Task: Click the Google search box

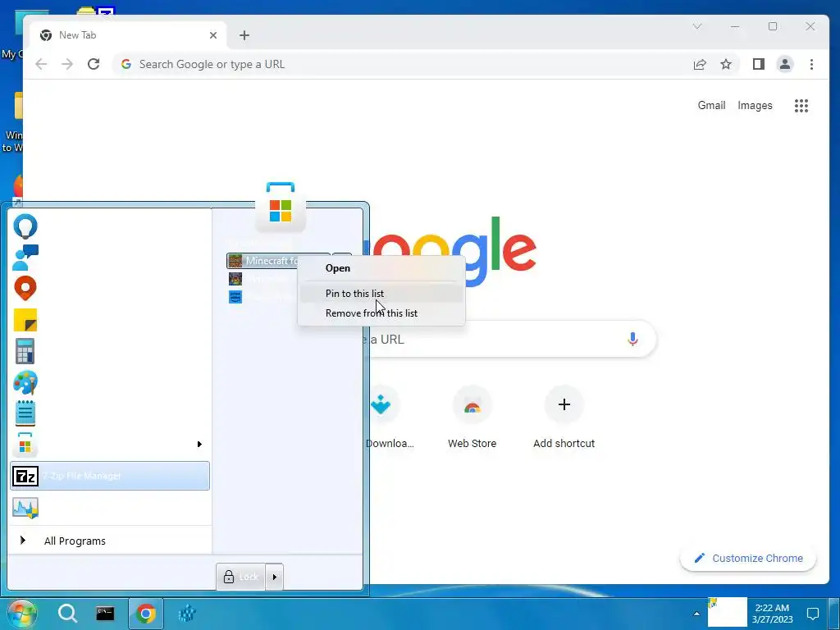Action: point(509,339)
